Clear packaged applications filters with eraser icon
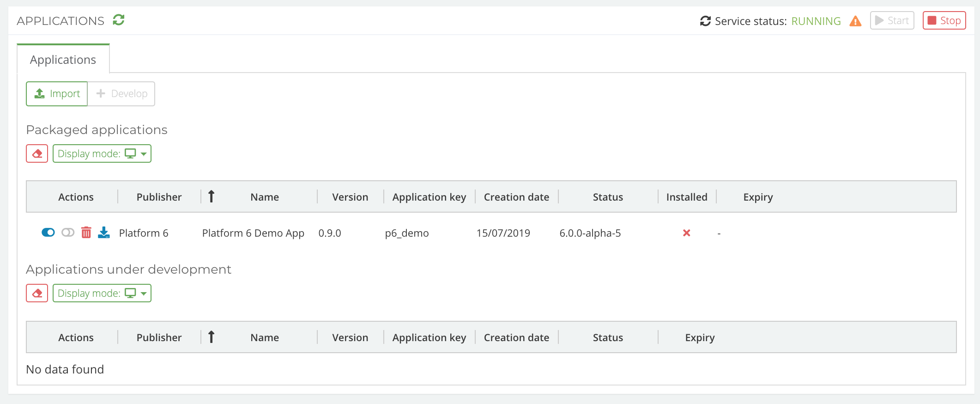The image size is (980, 404). pos(37,153)
